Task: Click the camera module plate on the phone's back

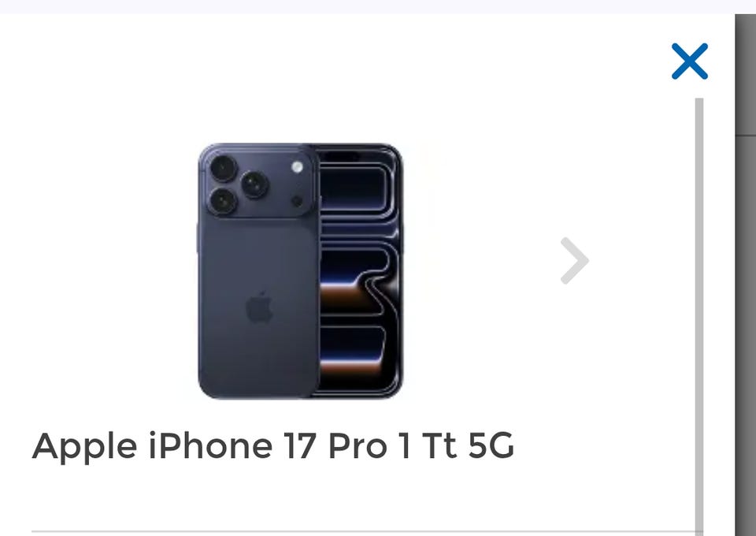Action: point(259,184)
